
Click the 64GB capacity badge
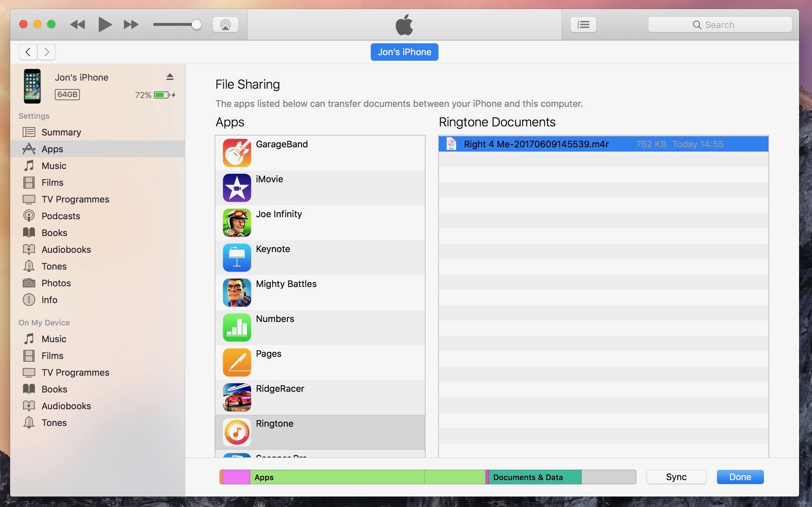(67, 95)
